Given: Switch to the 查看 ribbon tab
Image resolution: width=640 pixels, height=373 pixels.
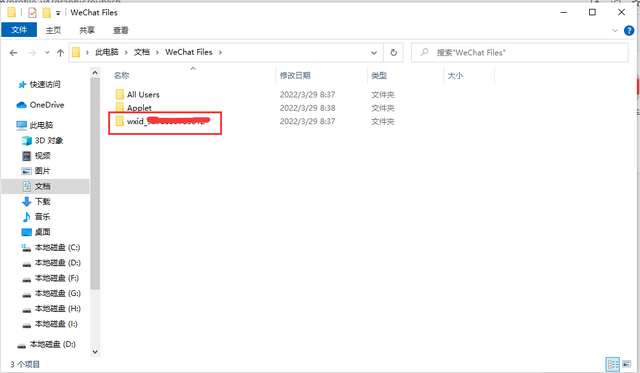Looking at the screenshot, I should click(x=120, y=30).
